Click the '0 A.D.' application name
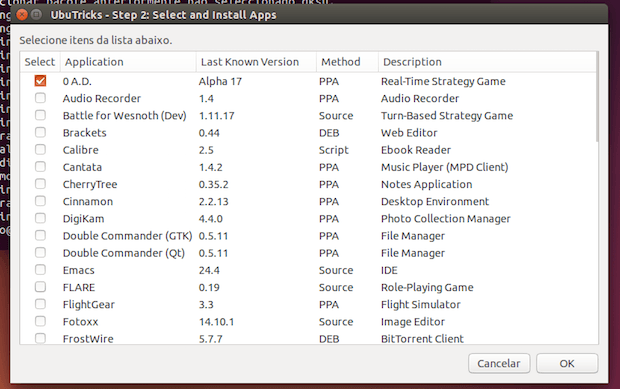Viewport: 620px width, 389px height. coord(77,81)
